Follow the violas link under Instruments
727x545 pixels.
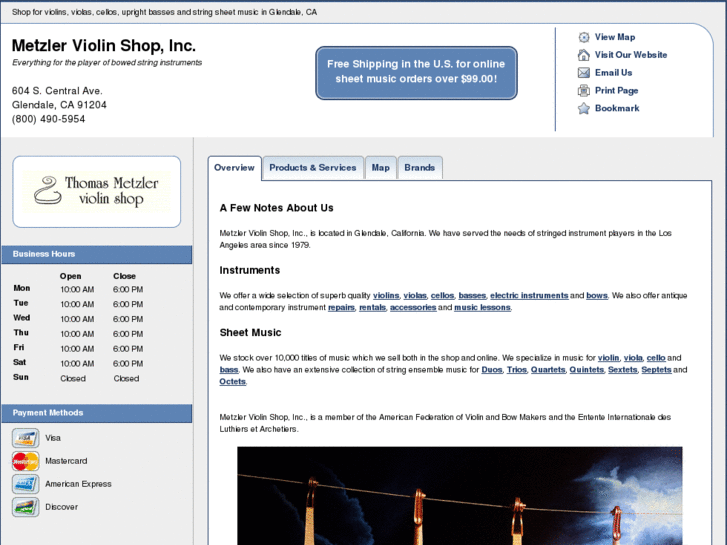[415, 295]
